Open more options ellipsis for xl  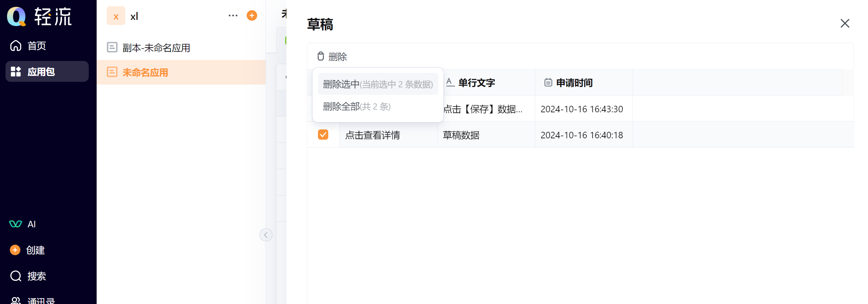pyautogui.click(x=233, y=15)
